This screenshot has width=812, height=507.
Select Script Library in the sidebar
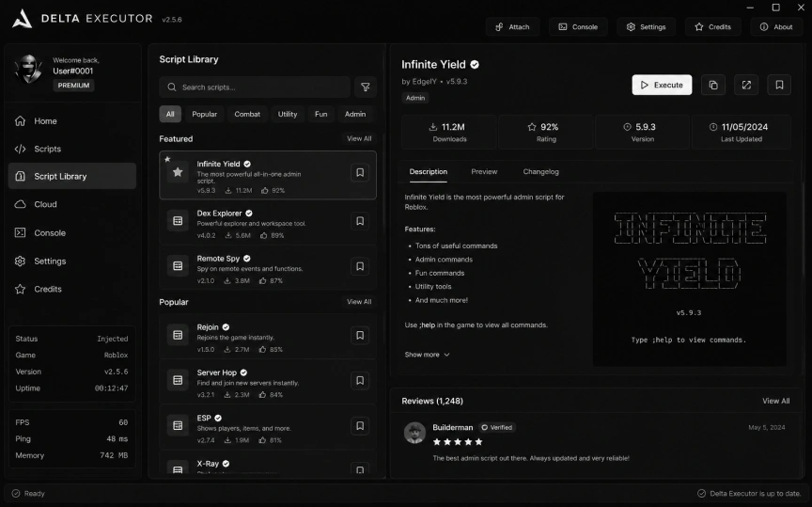click(x=72, y=176)
